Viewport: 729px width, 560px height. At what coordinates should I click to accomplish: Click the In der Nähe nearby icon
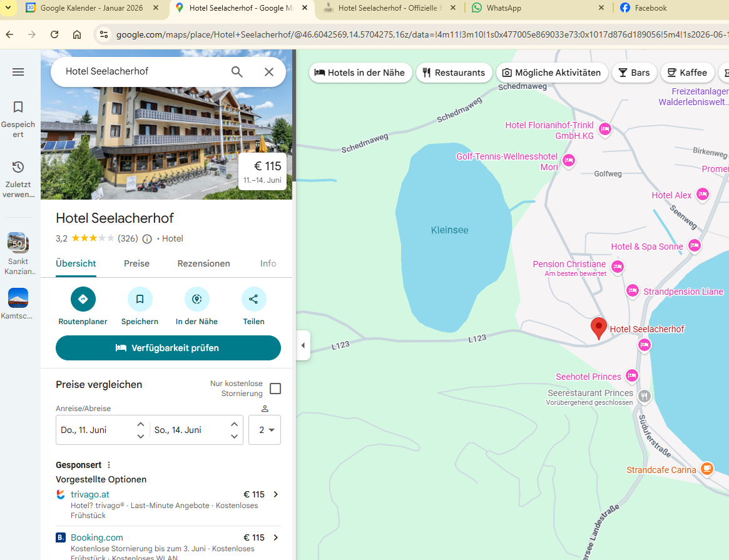click(x=196, y=299)
